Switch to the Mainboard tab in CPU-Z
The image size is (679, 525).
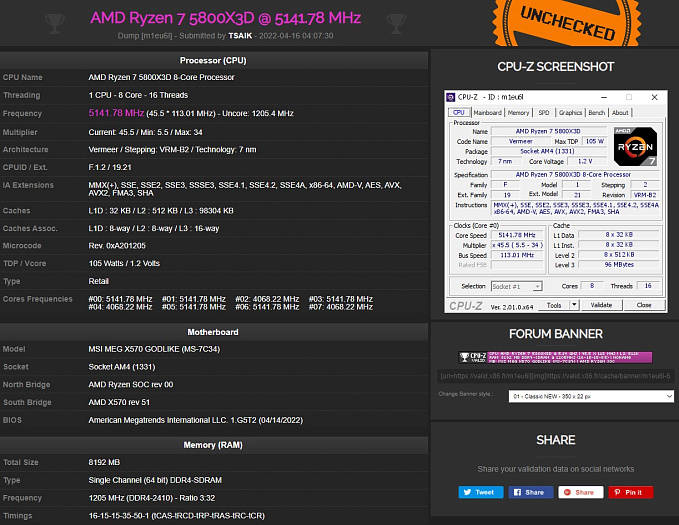(x=487, y=113)
